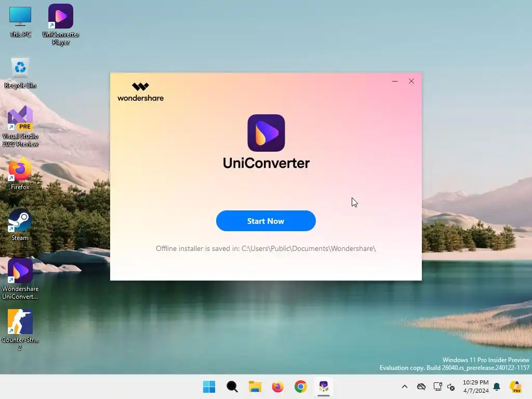The height and width of the screenshot is (399, 532).
Task: Click the UniConverter installer taskbar icon
Action: [323, 387]
